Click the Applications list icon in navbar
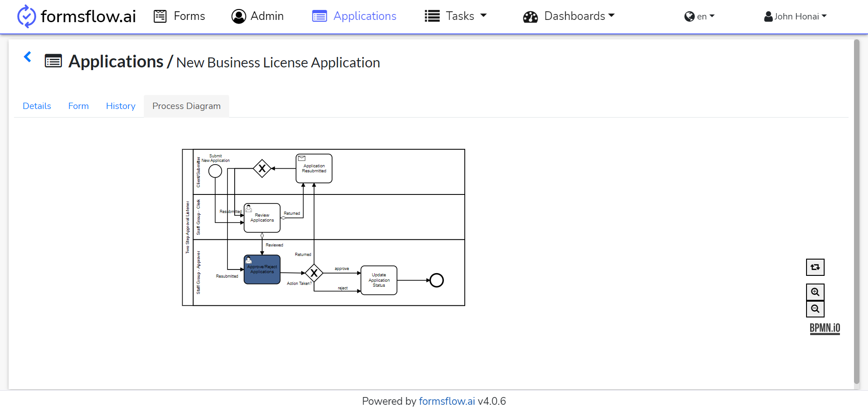The image size is (868, 407). click(319, 16)
